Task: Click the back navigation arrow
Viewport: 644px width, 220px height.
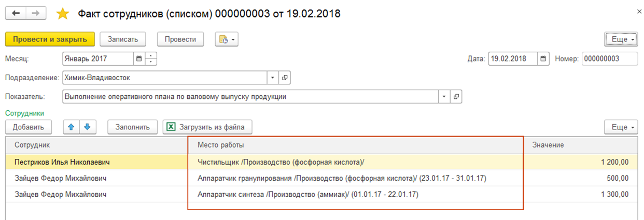Action: click(16, 13)
